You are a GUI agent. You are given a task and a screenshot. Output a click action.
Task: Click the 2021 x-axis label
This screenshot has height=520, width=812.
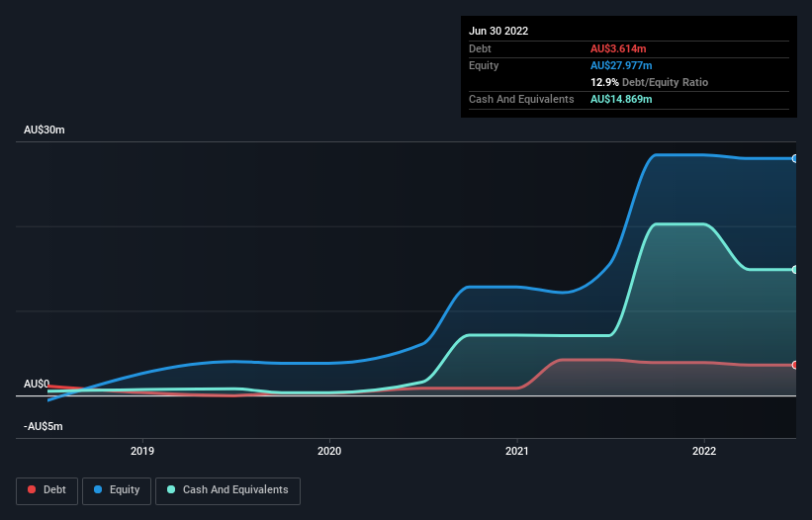point(517,451)
